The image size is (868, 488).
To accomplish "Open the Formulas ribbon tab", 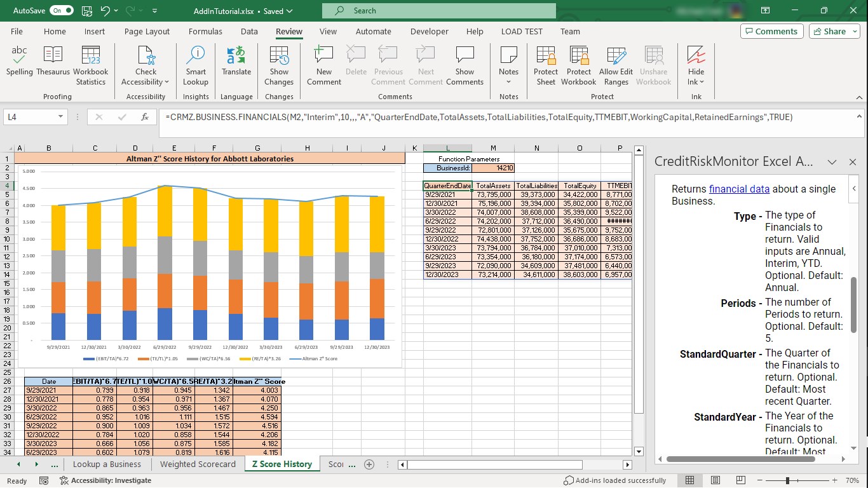I will [205, 31].
